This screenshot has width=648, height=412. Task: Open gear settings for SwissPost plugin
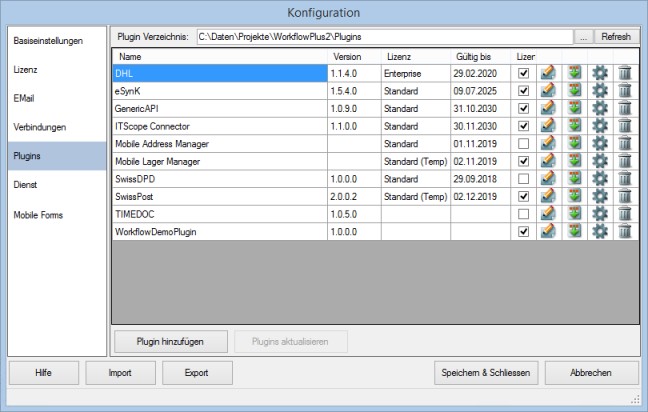(600, 196)
